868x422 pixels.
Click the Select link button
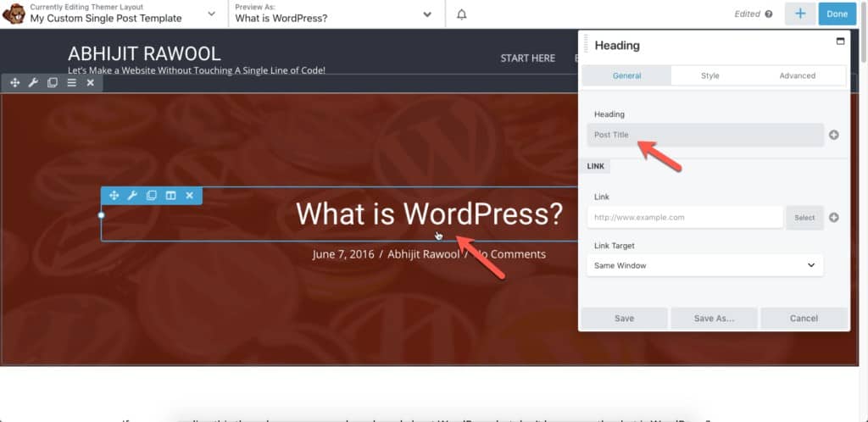[x=804, y=218]
